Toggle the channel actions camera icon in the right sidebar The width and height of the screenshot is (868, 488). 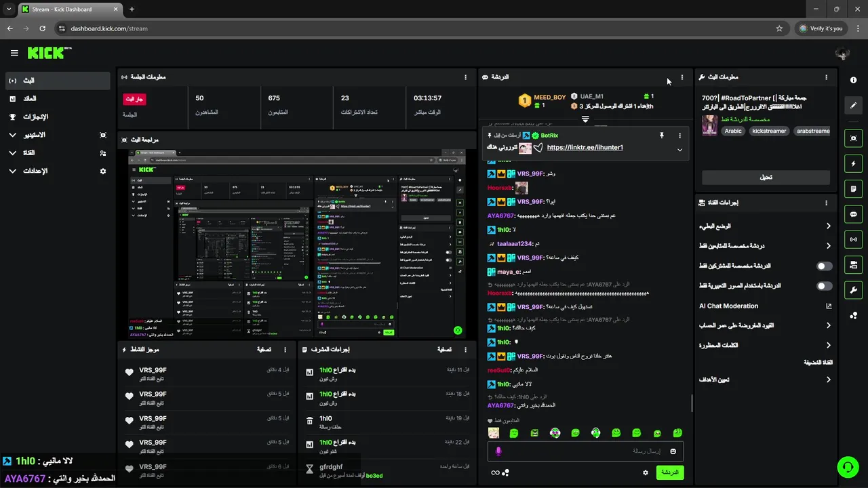point(853,264)
